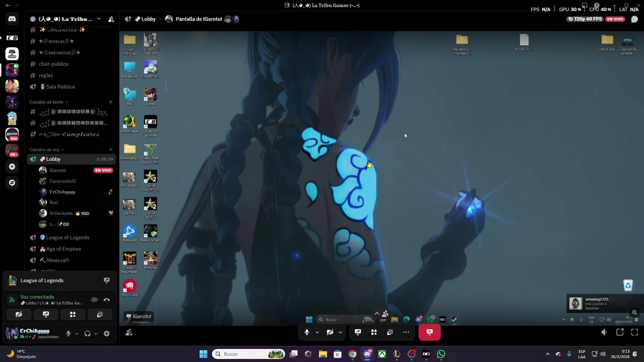Stop watching stream red button
This screenshot has height=362, width=644.
tap(429, 332)
